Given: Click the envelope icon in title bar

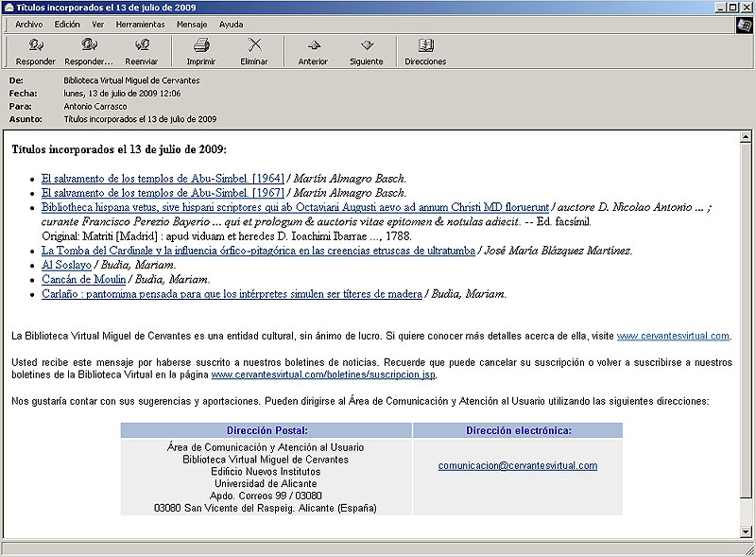Looking at the screenshot, I should click(x=9, y=8).
